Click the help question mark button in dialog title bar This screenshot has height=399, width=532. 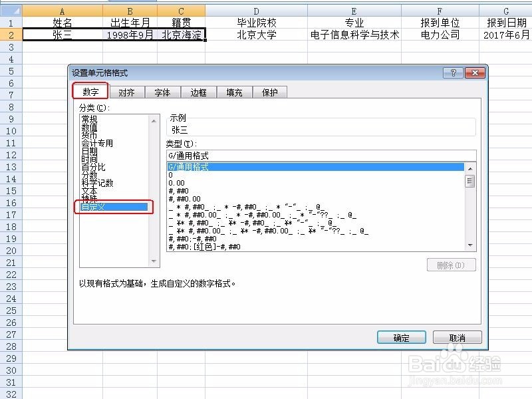click(453, 72)
